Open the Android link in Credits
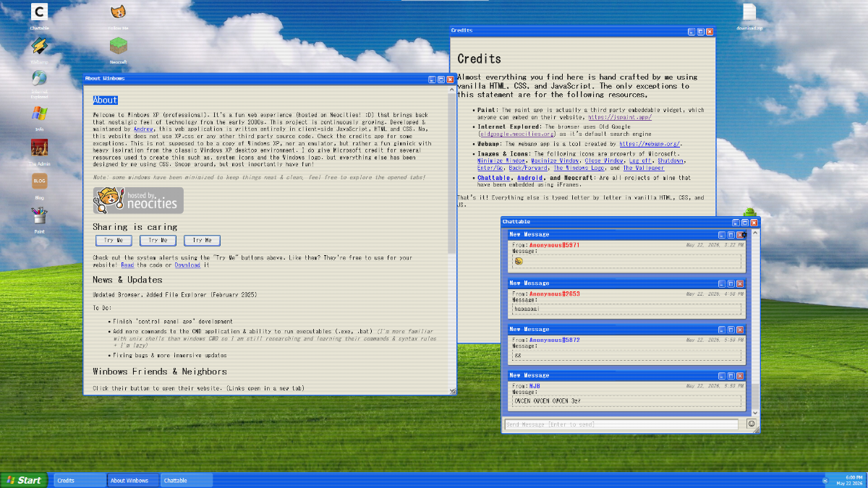The image size is (868, 488). click(530, 178)
